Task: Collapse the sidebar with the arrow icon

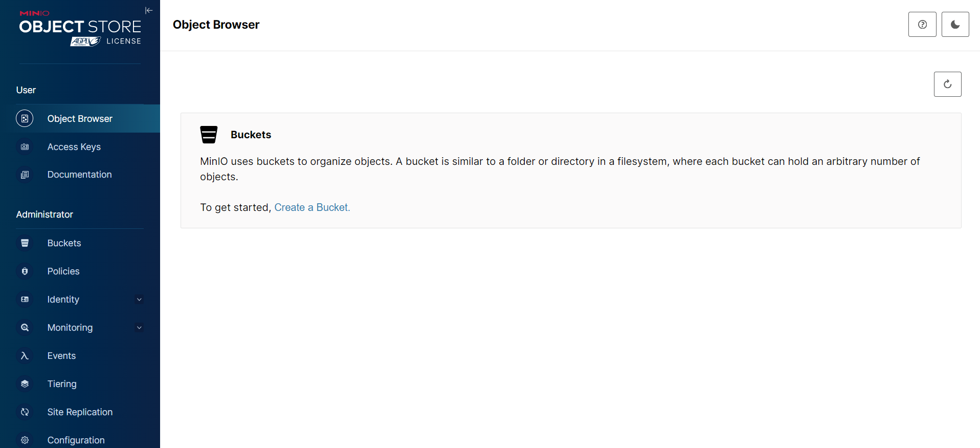Action: [x=149, y=10]
